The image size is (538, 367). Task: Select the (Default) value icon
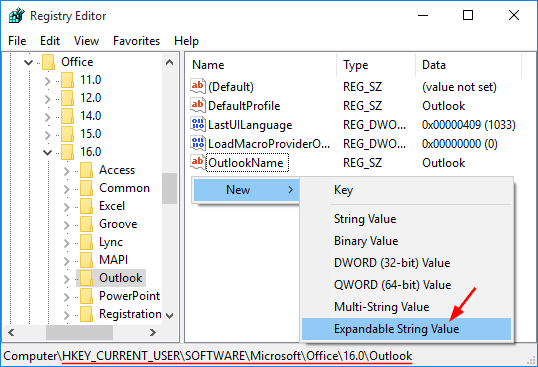pyautogui.click(x=198, y=86)
